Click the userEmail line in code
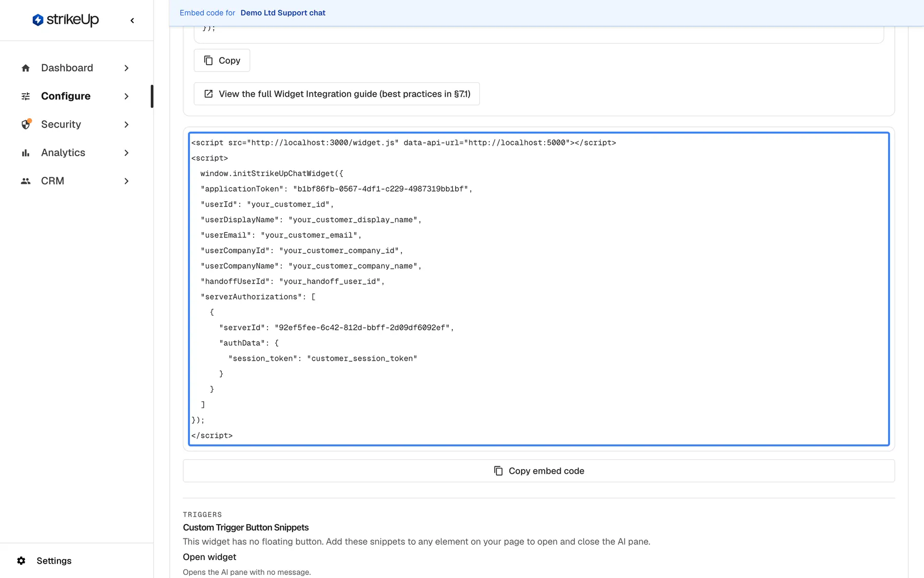Viewport: 924px width, 578px height. (x=281, y=235)
